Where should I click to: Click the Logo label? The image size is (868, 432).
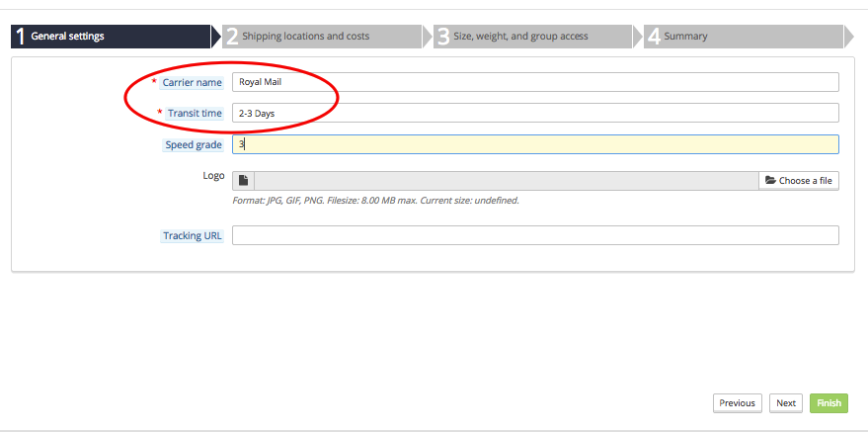coord(213,176)
